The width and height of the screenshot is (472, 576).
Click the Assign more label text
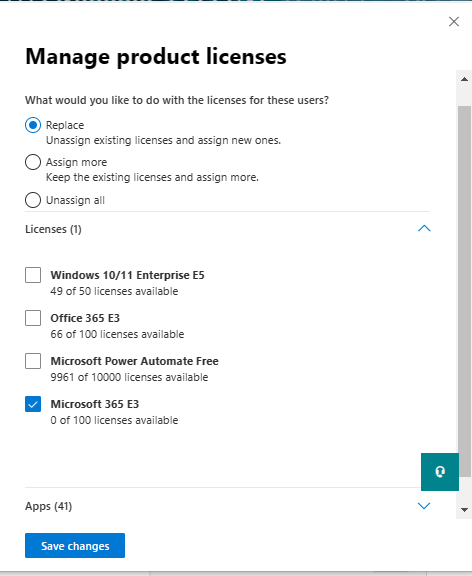pyautogui.click(x=76, y=162)
